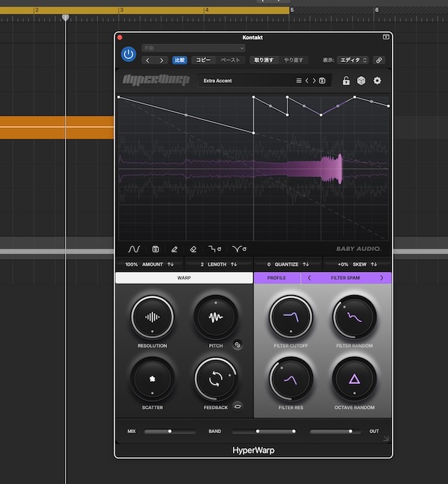Toggle the padlock lock icon
The width and height of the screenshot is (448, 484).
coord(346,81)
